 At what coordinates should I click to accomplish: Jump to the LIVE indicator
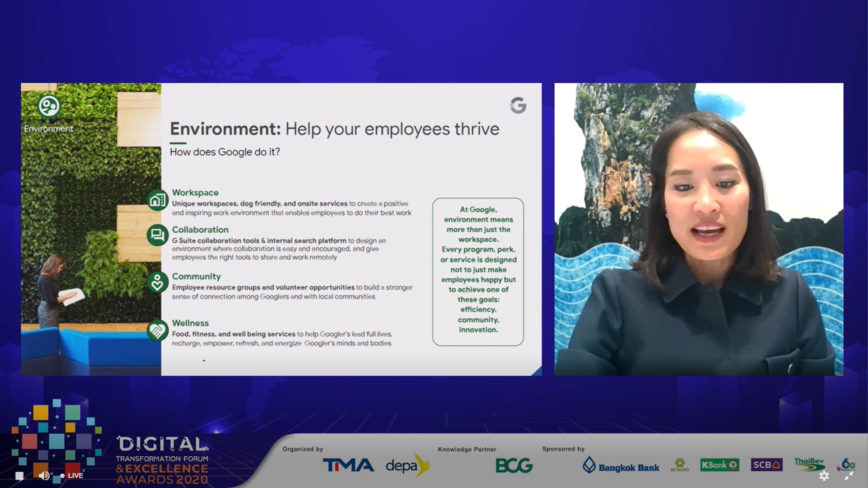click(72, 475)
